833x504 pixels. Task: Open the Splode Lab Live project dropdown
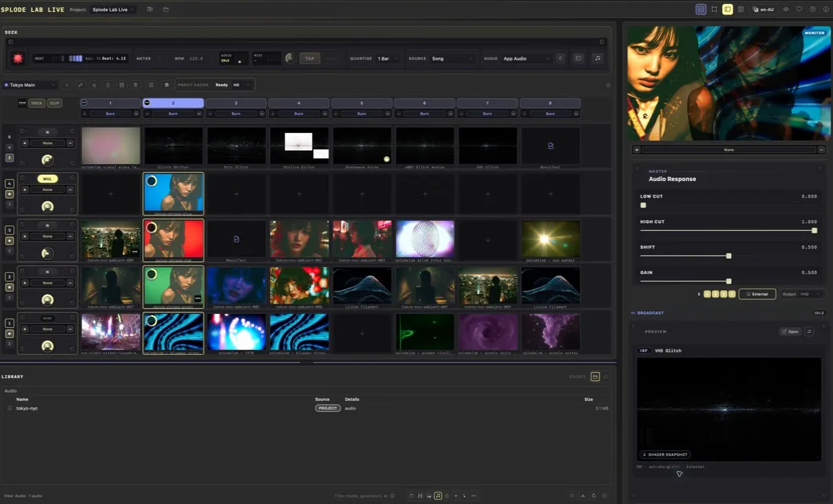pyautogui.click(x=114, y=10)
